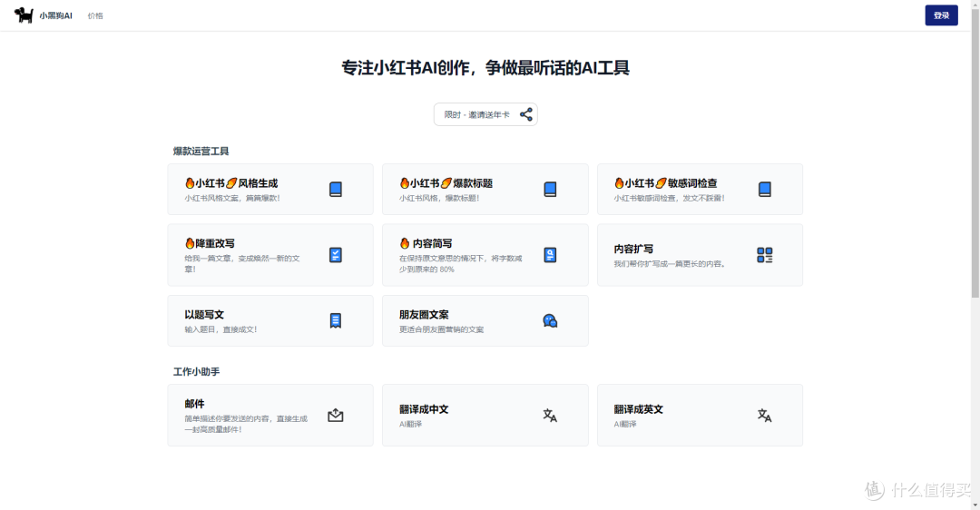Screen dimensions: 980x510
Task: Click the scrollbar down arrow
Action: pyautogui.click(x=975, y=505)
